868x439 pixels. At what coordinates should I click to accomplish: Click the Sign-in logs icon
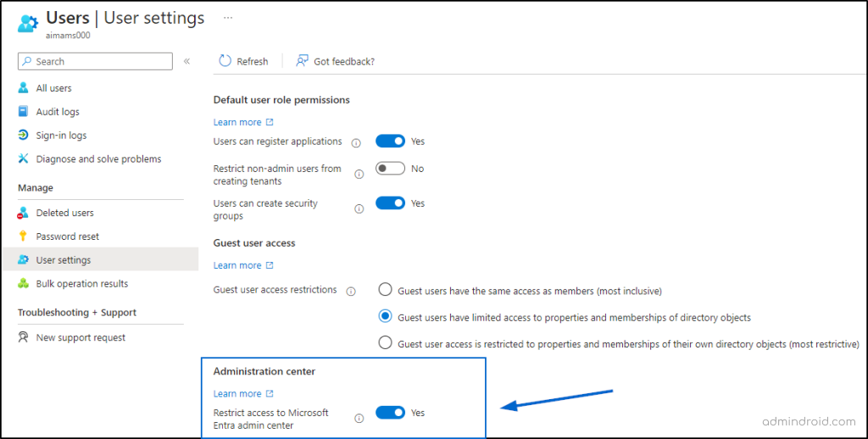coord(23,135)
